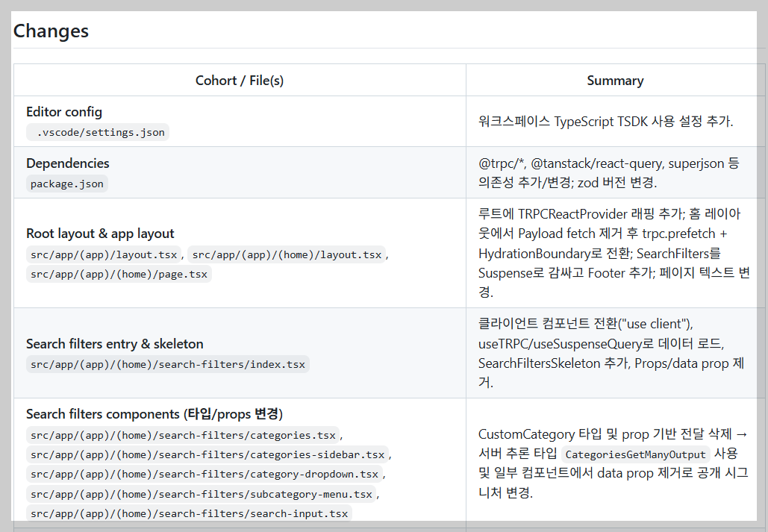Click the Cohort / File(s) column header
The width and height of the screenshot is (768, 532).
click(x=240, y=81)
